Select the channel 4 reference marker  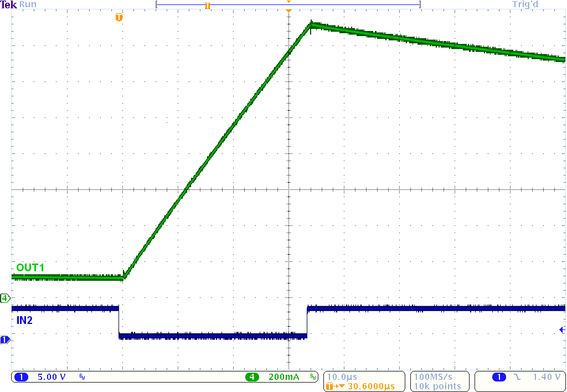click(4, 297)
